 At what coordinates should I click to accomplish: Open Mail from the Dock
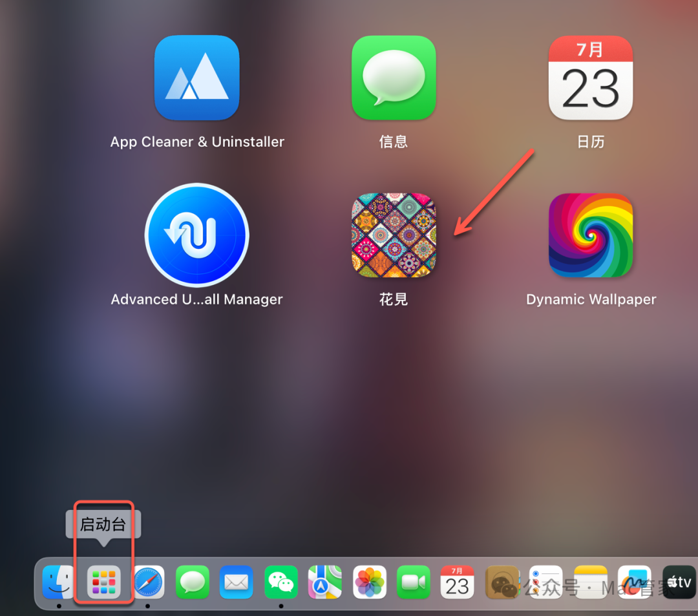[x=237, y=582]
